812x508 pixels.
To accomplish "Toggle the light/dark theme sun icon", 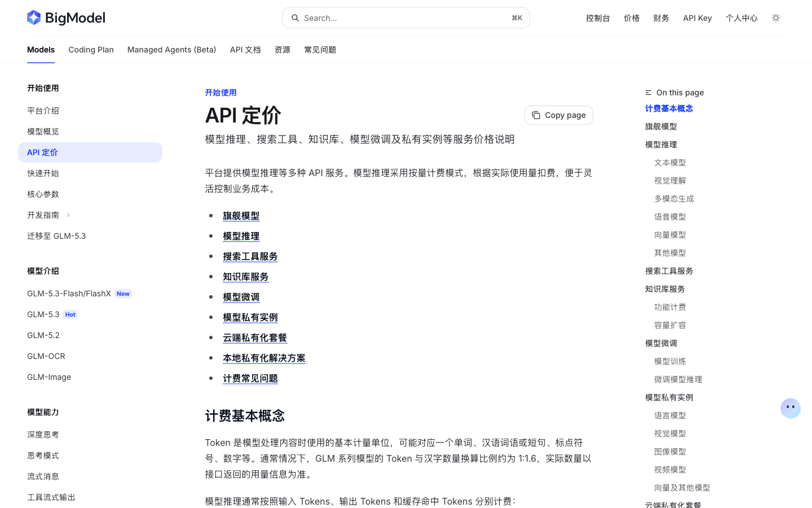I will [776, 18].
